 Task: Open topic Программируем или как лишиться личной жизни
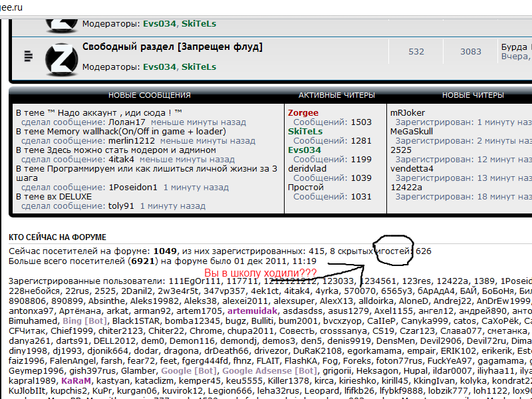point(146,173)
